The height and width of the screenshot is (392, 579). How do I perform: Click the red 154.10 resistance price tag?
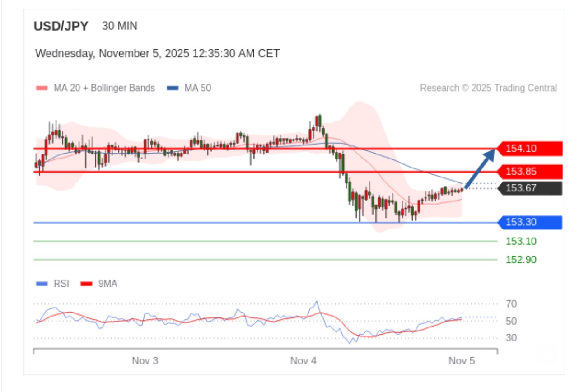pyautogui.click(x=529, y=149)
